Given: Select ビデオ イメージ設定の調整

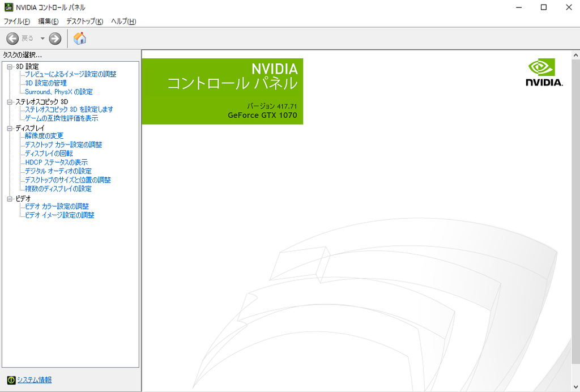Looking at the screenshot, I should (x=59, y=215).
